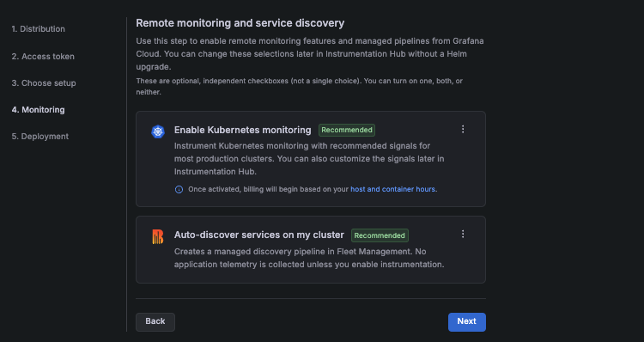Open the Auto-discover services card options menu
Viewport: 644px width, 342px height.
coord(463,234)
